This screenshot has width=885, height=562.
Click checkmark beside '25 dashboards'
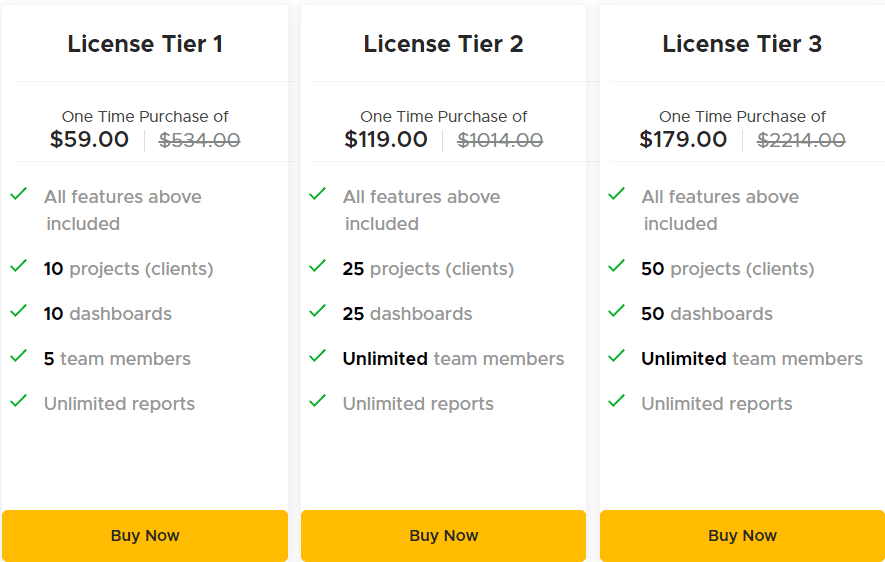point(318,311)
